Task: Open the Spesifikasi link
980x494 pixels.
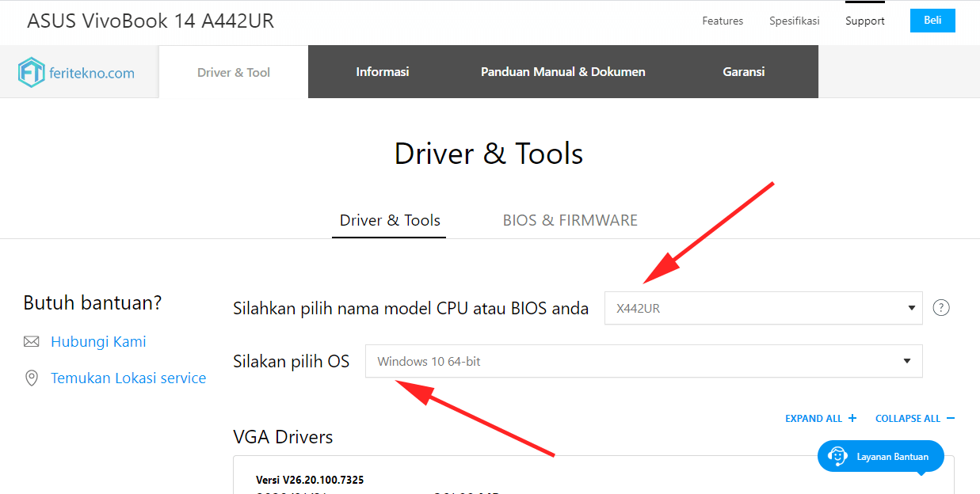Action: click(x=795, y=21)
